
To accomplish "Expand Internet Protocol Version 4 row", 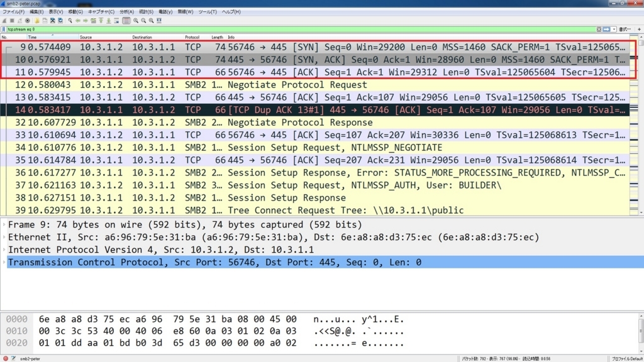I will tap(4, 250).
